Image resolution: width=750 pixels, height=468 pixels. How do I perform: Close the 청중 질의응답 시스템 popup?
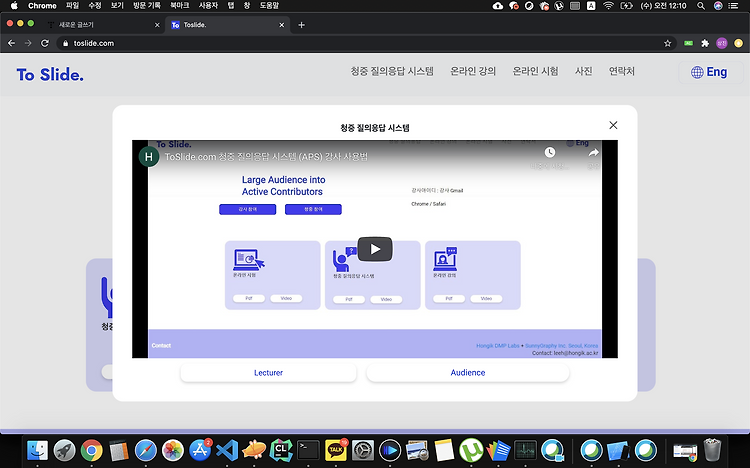coord(613,125)
